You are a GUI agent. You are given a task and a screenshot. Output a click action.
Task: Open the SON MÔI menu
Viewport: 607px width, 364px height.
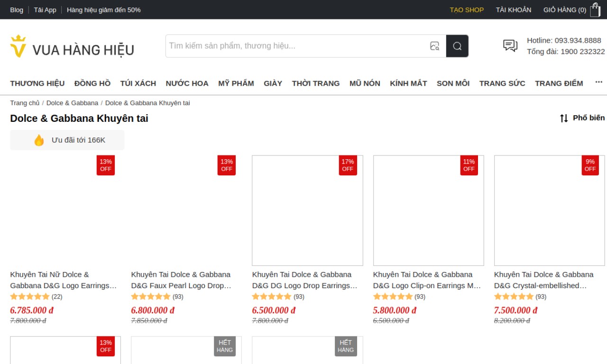tap(453, 83)
